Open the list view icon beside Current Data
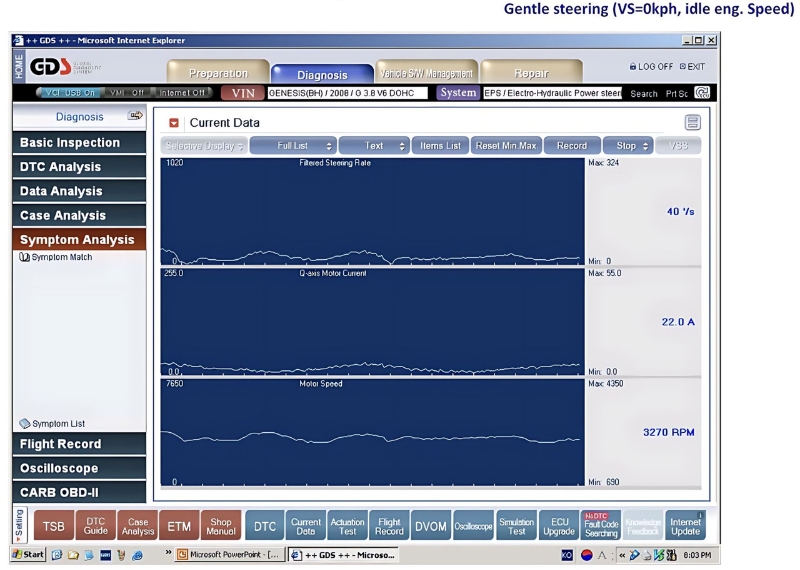This screenshot has height=570, width=800. (692, 122)
